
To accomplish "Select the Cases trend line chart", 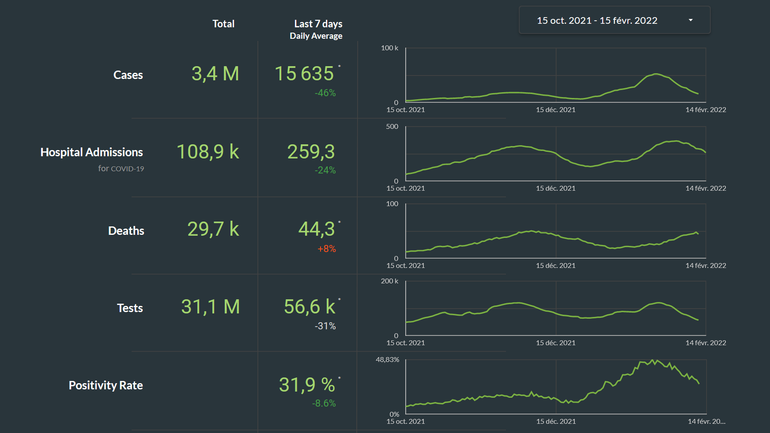I will click(555, 76).
